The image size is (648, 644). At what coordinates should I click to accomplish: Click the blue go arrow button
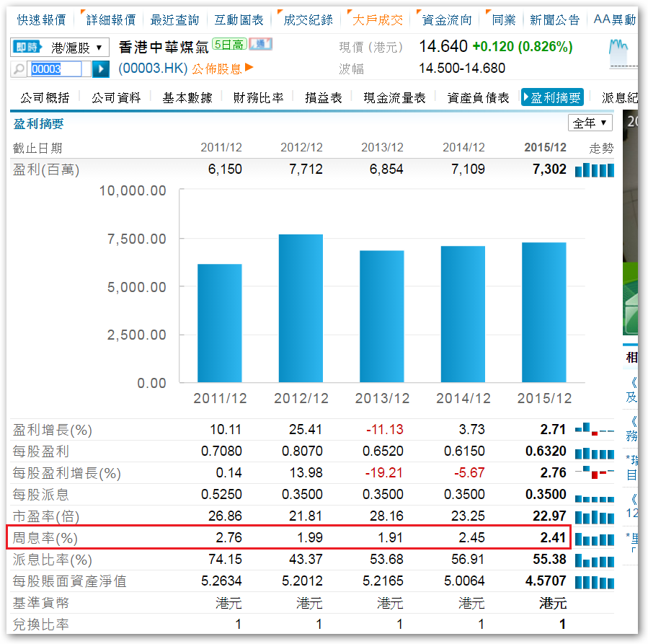click(x=100, y=69)
